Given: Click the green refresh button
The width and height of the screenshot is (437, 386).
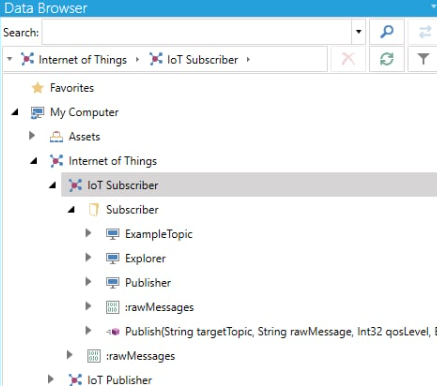Looking at the screenshot, I should [x=387, y=59].
